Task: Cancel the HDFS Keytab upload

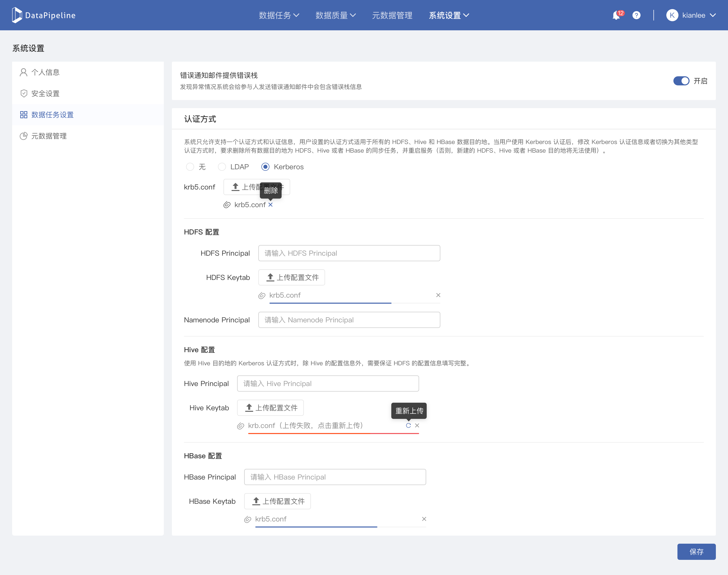Action: (x=438, y=295)
